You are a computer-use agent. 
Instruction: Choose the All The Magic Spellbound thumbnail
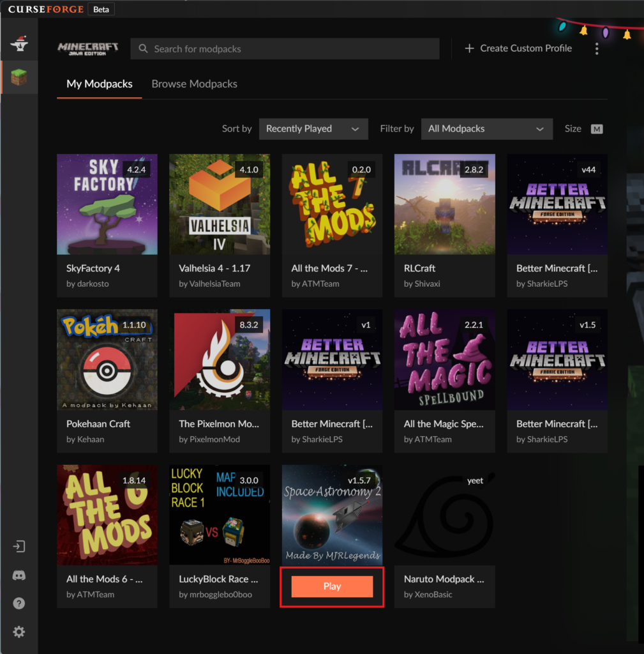click(x=444, y=360)
